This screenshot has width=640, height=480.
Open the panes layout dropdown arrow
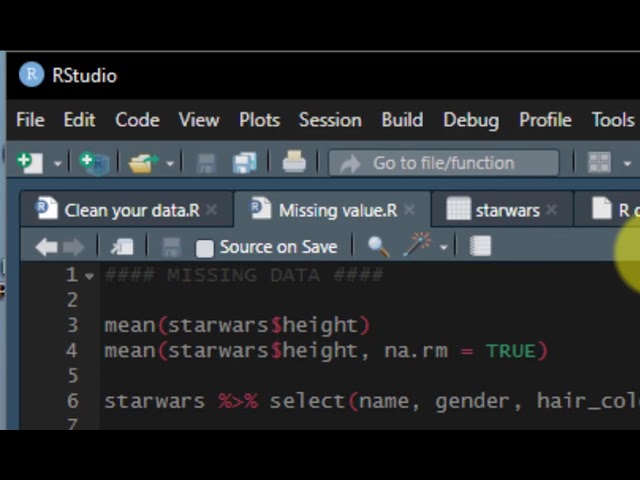click(x=627, y=164)
